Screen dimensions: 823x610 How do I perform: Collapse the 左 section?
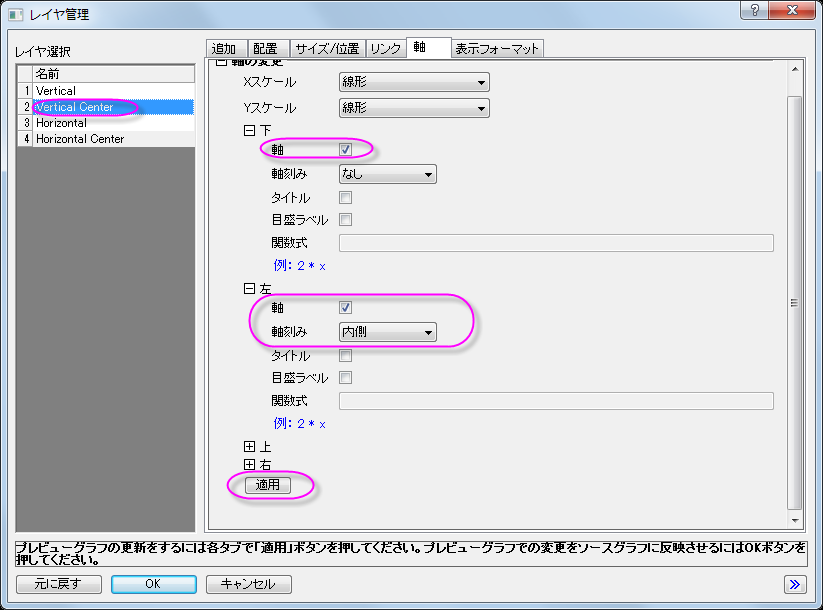click(249, 289)
